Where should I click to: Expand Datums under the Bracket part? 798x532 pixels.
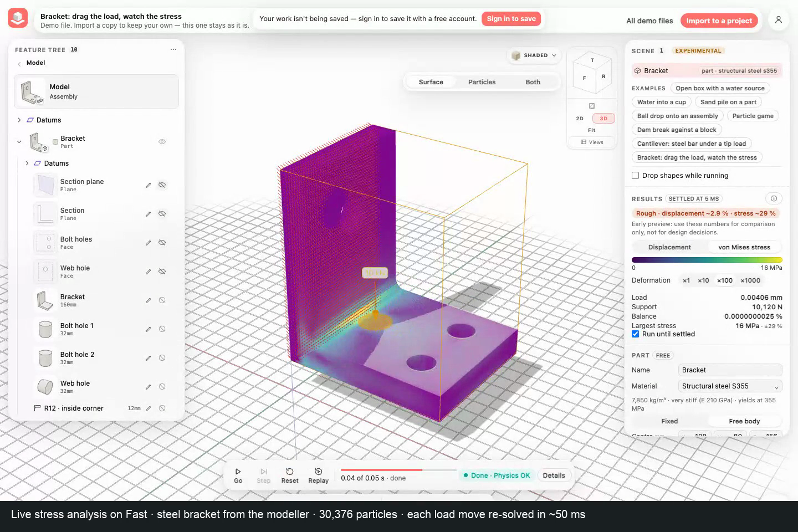click(x=27, y=163)
